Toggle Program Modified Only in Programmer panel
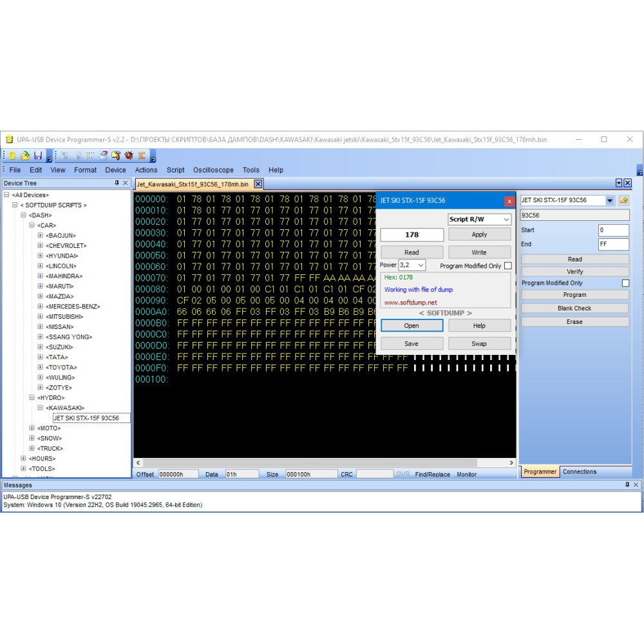644x644 pixels. pyautogui.click(x=625, y=283)
